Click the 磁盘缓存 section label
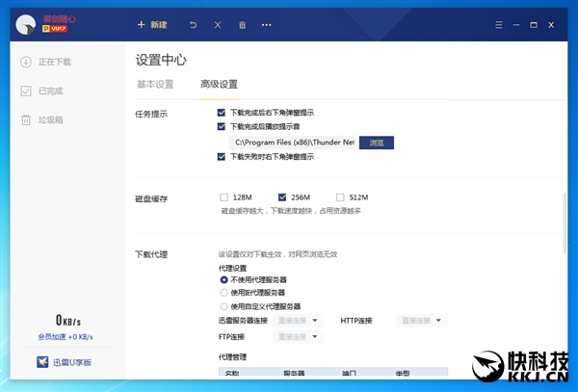 [151, 199]
